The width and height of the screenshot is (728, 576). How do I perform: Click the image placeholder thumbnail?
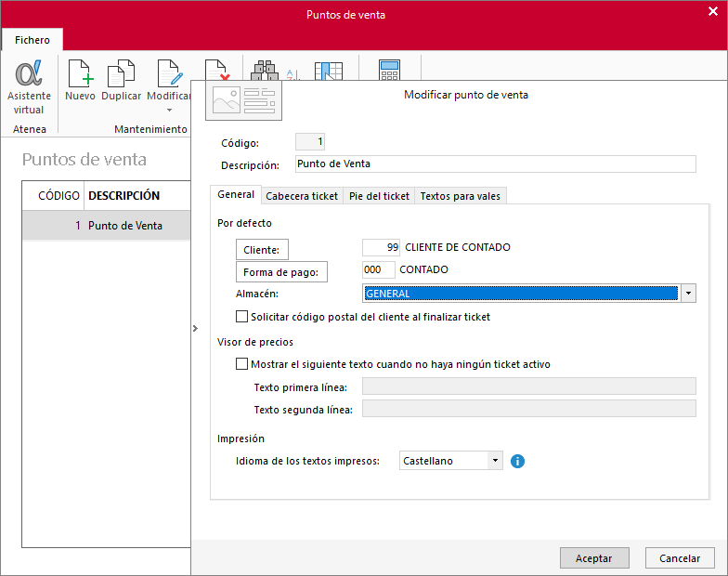click(x=243, y=100)
